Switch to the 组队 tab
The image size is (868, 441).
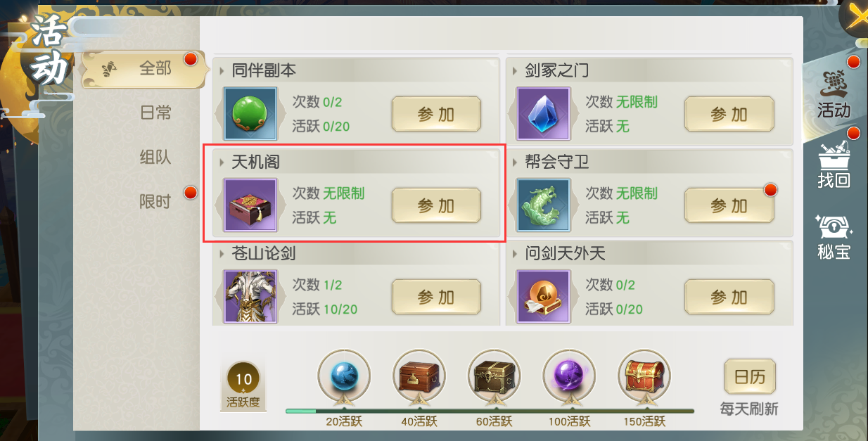coord(155,157)
